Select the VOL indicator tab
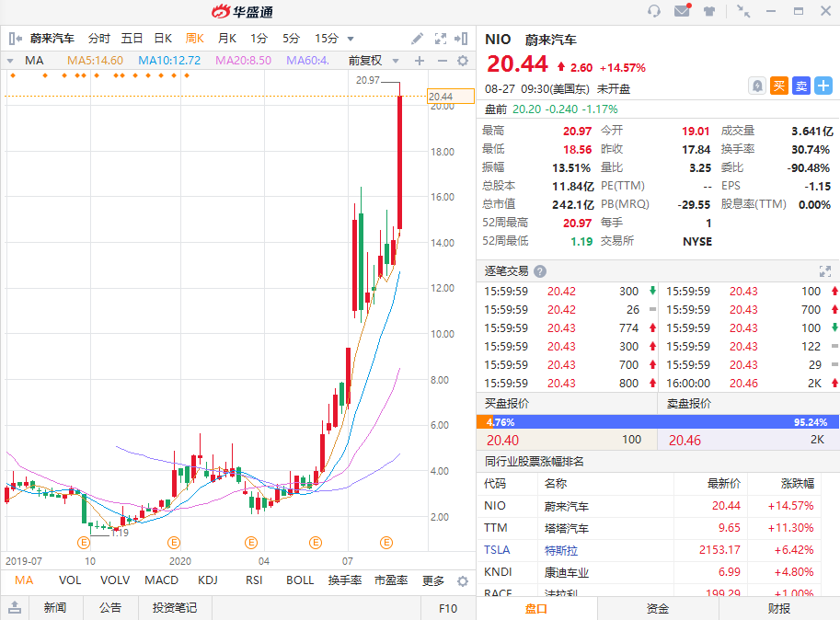The image size is (840, 620). click(x=70, y=580)
